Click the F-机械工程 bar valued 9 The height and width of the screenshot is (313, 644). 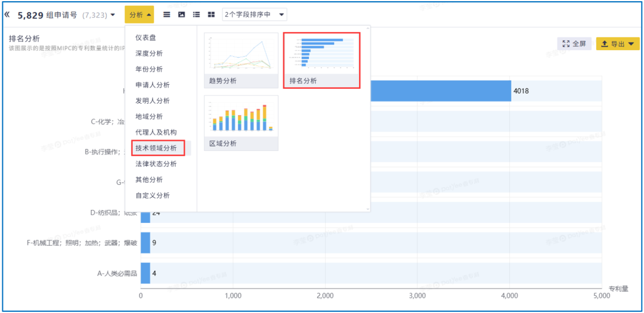(x=145, y=243)
